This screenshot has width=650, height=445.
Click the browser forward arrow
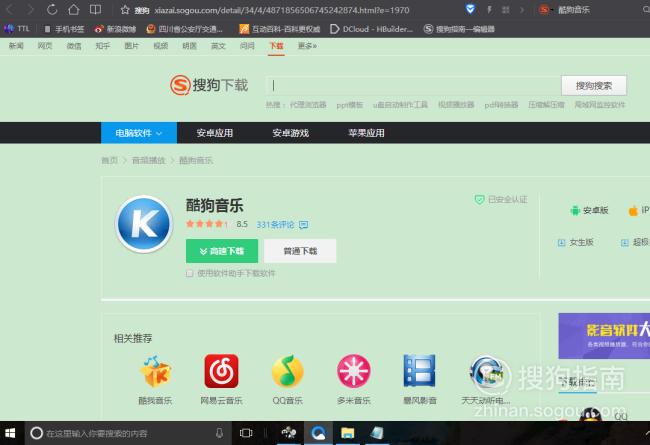point(30,9)
